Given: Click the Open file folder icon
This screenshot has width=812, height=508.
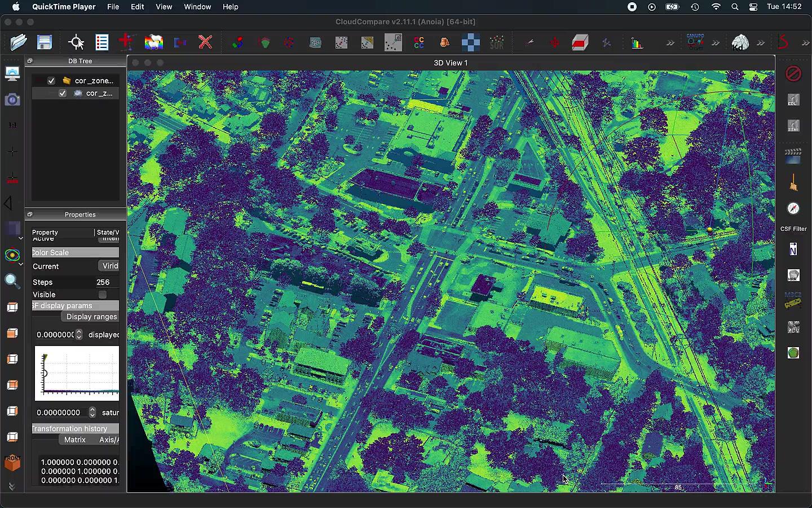Looking at the screenshot, I should click(x=19, y=42).
